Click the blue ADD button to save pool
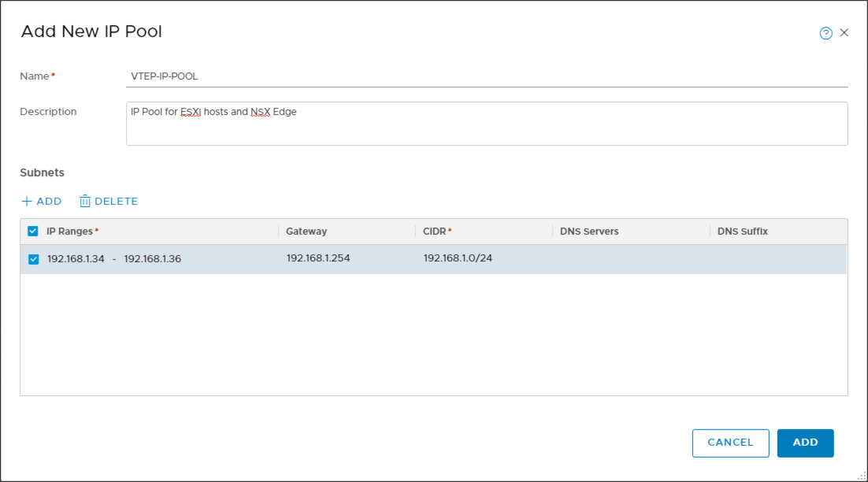 click(805, 443)
